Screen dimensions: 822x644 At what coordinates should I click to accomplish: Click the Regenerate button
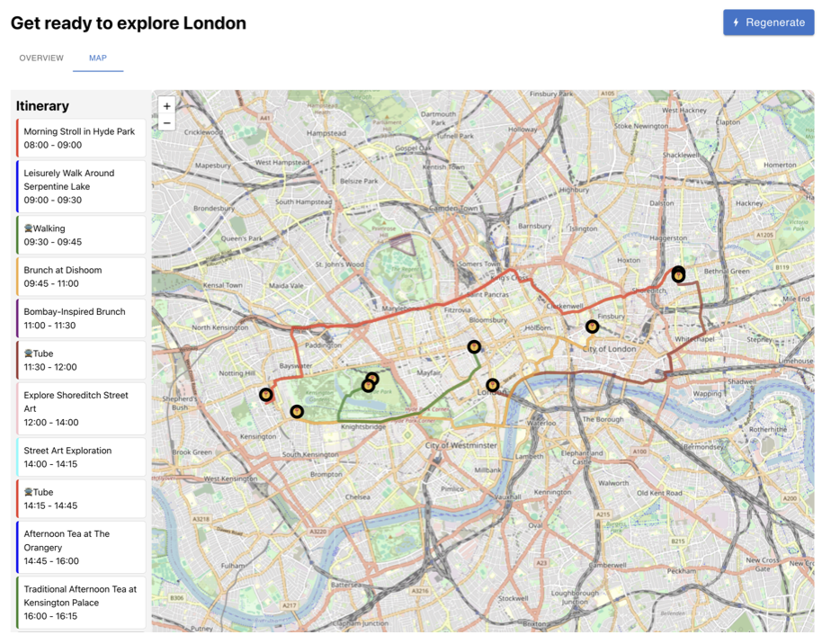click(769, 22)
